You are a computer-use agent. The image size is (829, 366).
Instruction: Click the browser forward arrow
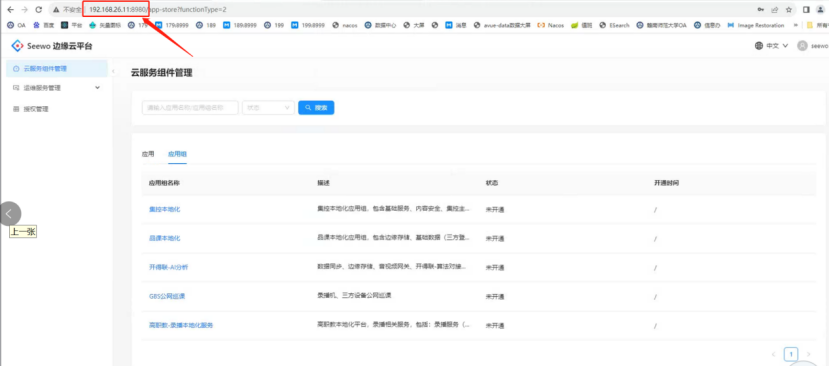coord(24,10)
